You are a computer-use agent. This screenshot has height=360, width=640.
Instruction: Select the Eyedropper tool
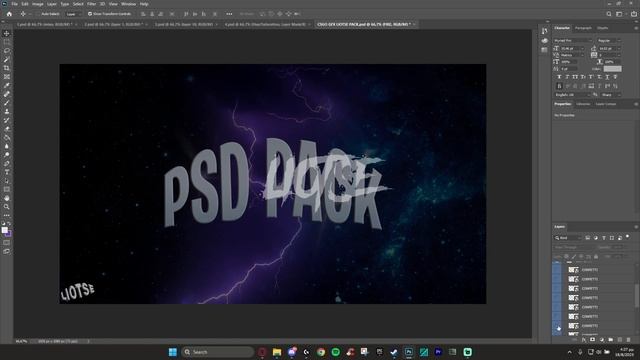click(7, 85)
